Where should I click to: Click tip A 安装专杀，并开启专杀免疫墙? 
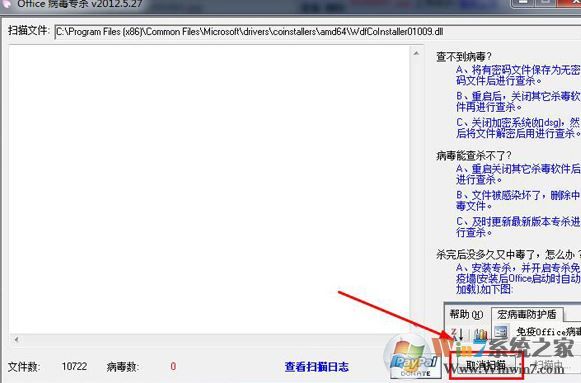pos(518,278)
